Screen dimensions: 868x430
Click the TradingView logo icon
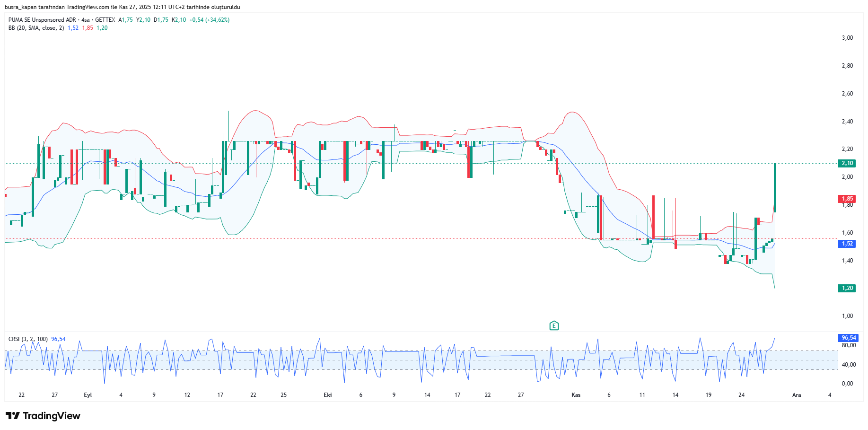[13, 416]
